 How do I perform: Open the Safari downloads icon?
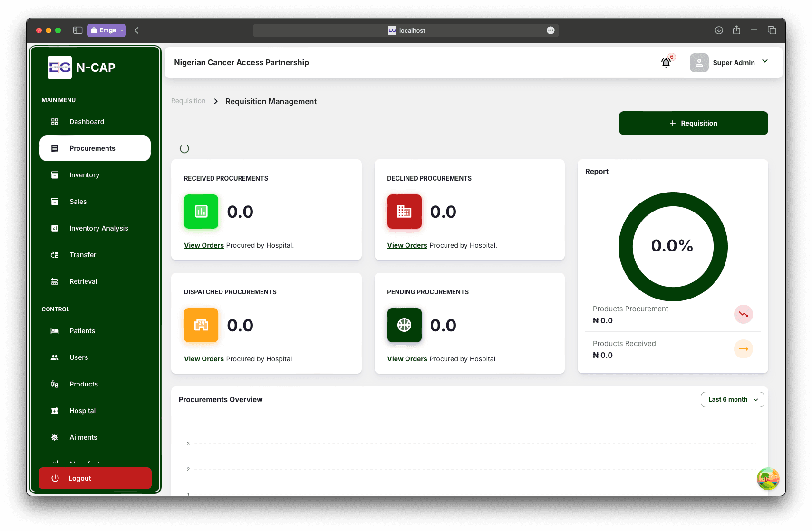[719, 30]
